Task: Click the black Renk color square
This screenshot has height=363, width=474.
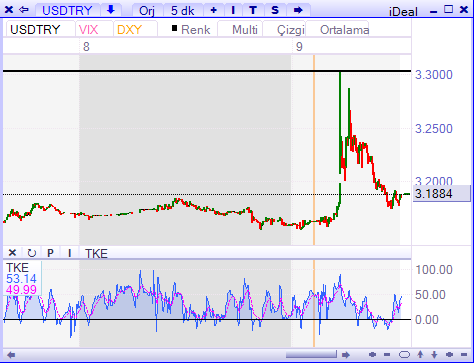Action: click(174, 29)
